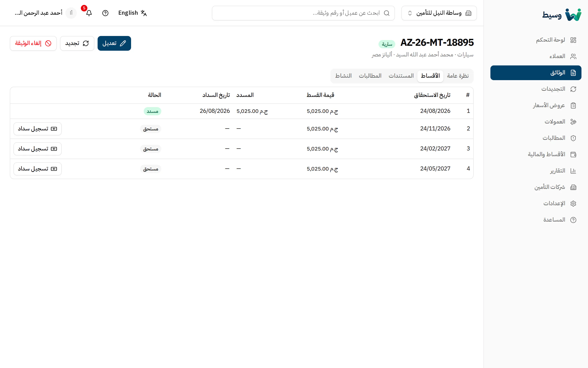Screen dimensions: 588x368
Task: Click due date 24/05/2027
Action: [435, 169]
